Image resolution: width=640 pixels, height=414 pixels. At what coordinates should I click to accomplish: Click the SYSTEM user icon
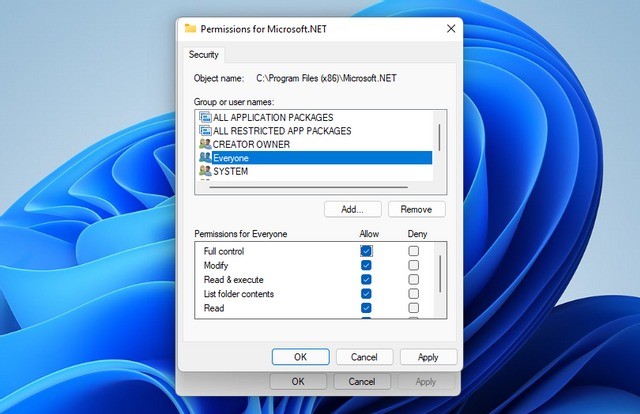click(205, 171)
